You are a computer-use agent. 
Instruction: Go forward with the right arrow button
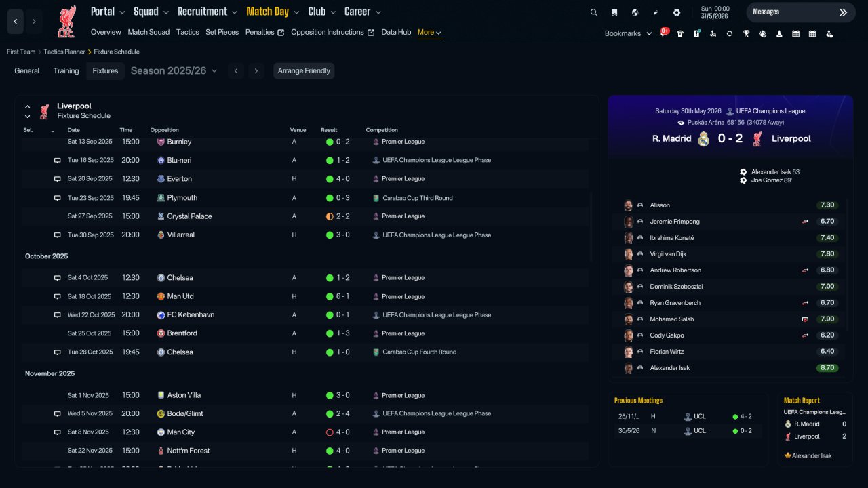[34, 22]
